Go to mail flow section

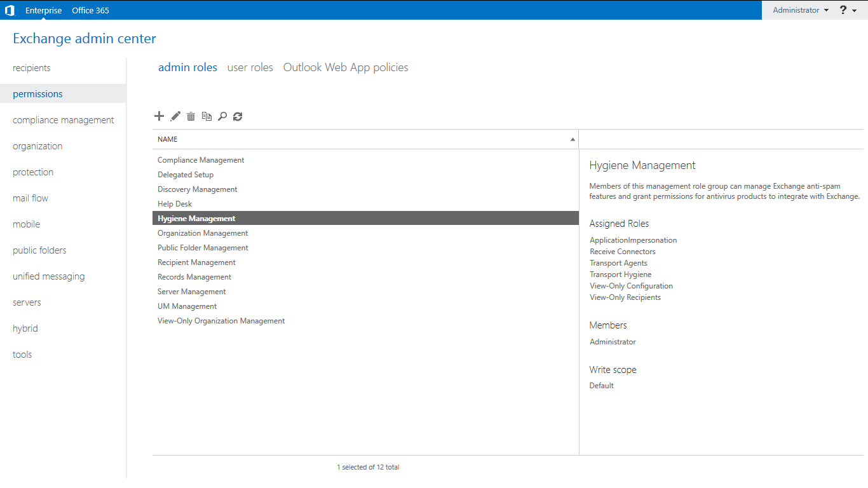tap(31, 198)
